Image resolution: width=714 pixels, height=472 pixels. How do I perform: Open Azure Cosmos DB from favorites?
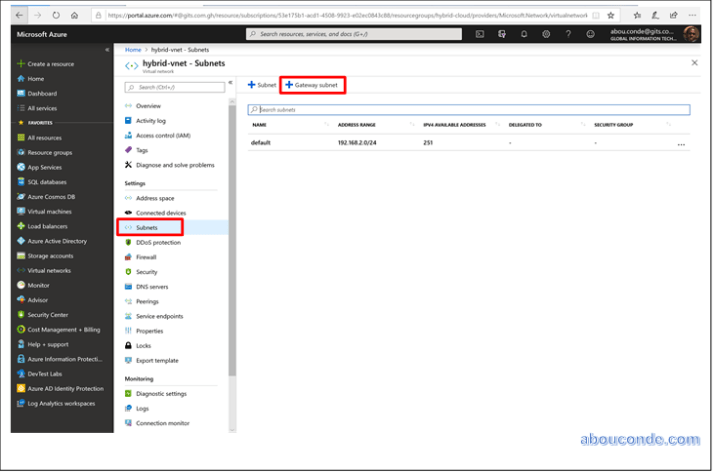click(50, 197)
